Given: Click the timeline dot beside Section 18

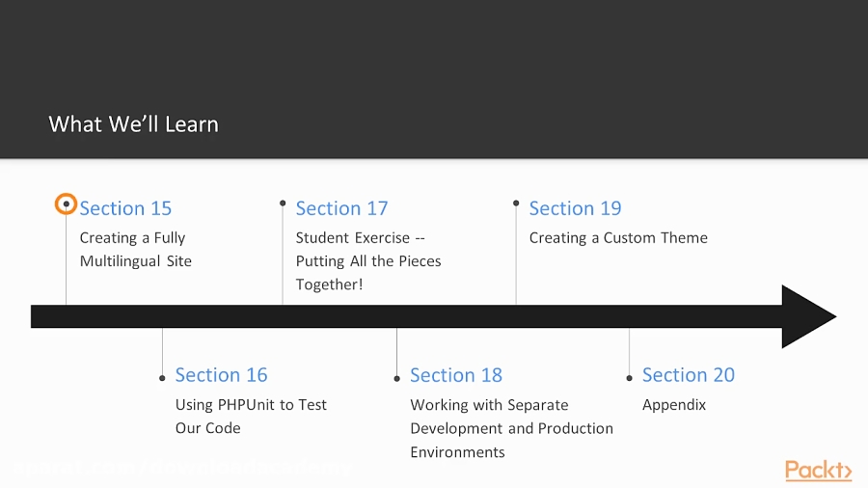Looking at the screenshot, I should click(x=396, y=378).
